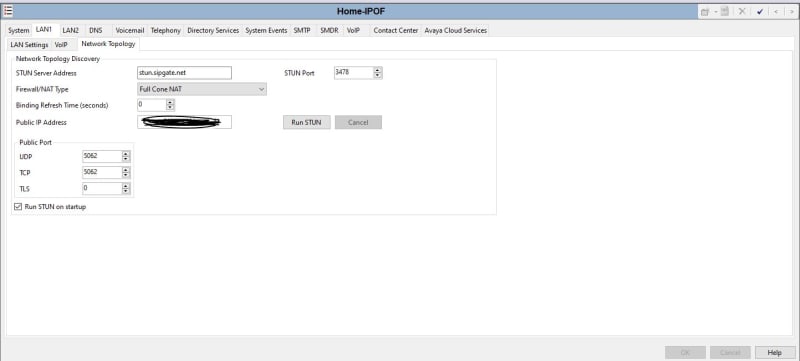Image resolution: width=800 pixels, height=361 pixels.
Task: Decrease the STUN Port value
Action: [378, 76]
